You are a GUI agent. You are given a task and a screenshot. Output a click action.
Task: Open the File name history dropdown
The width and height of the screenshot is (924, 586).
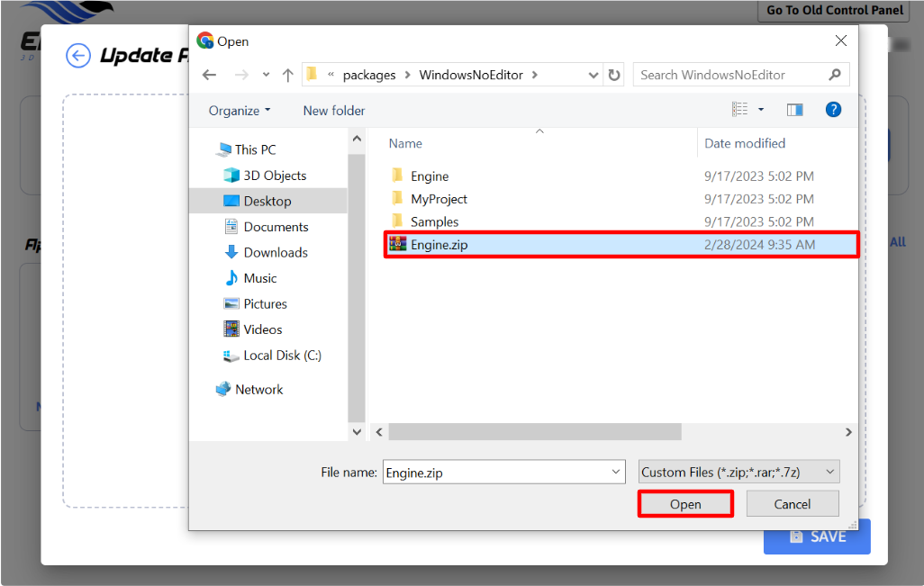(617, 472)
